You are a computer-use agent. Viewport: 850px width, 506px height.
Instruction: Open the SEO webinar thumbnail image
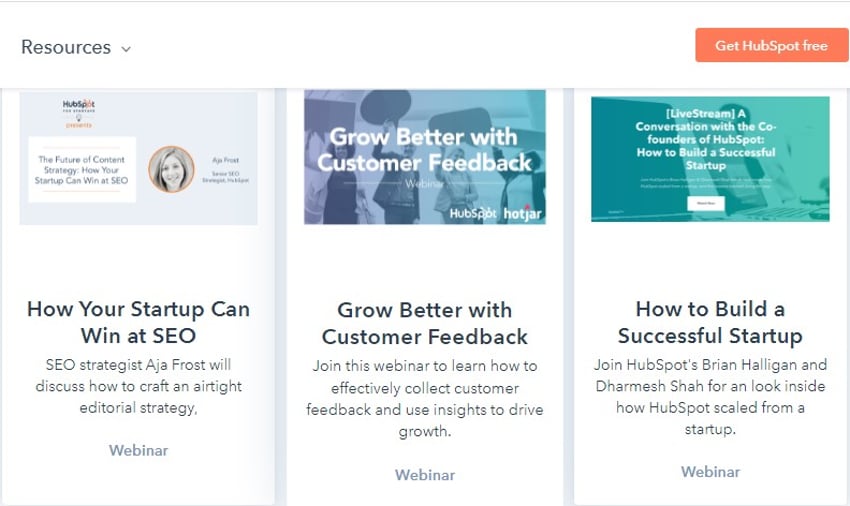[x=139, y=158]
